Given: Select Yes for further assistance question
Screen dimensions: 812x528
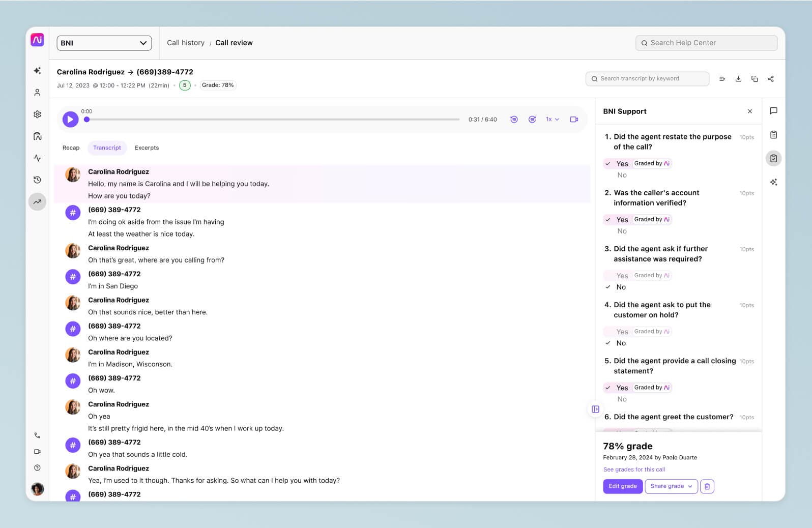Looking at the screenshot, I should pos(622,276).
